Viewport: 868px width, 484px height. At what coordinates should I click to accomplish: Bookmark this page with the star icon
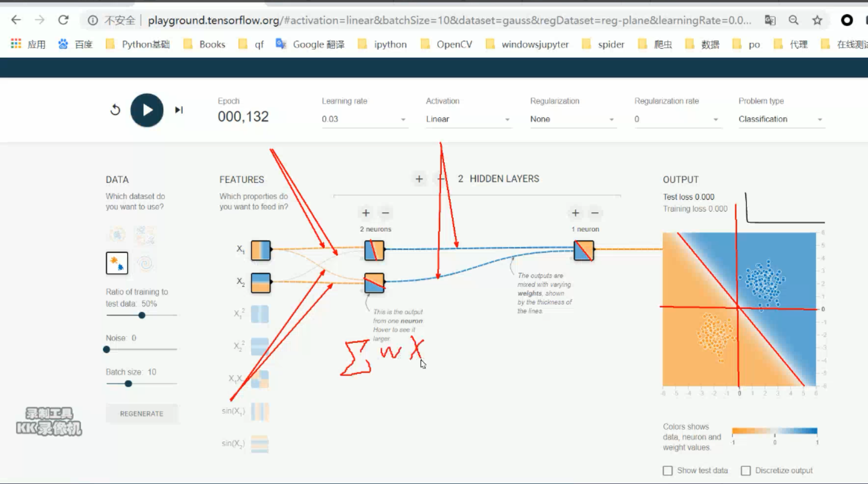point(817,20)
